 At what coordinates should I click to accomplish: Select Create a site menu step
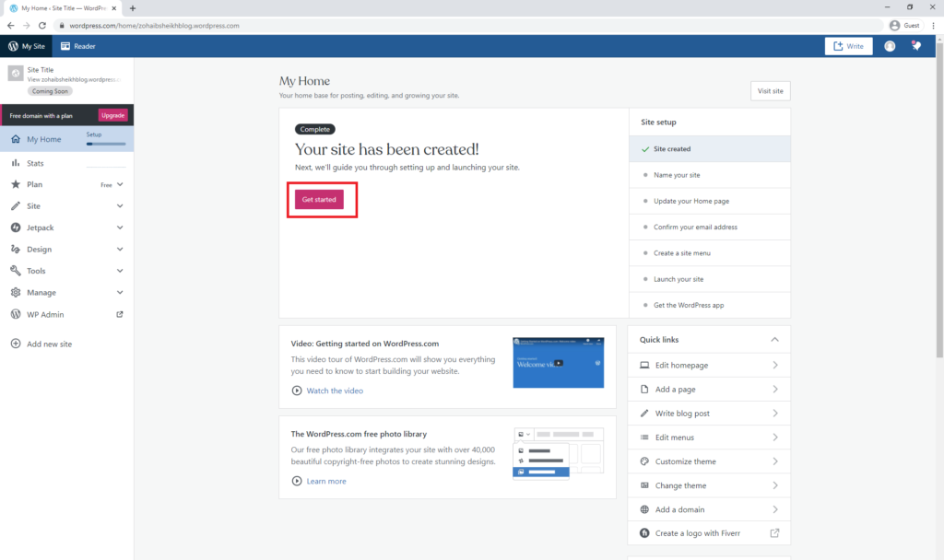tap(710, 253)
